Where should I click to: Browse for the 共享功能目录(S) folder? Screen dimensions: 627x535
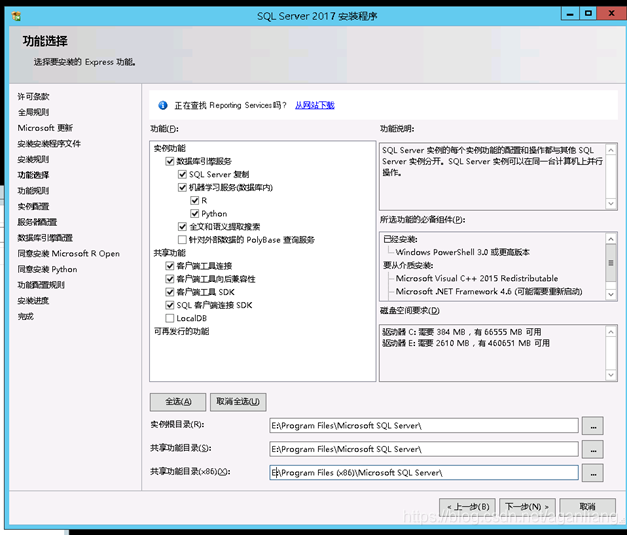[x=593, y=449]
